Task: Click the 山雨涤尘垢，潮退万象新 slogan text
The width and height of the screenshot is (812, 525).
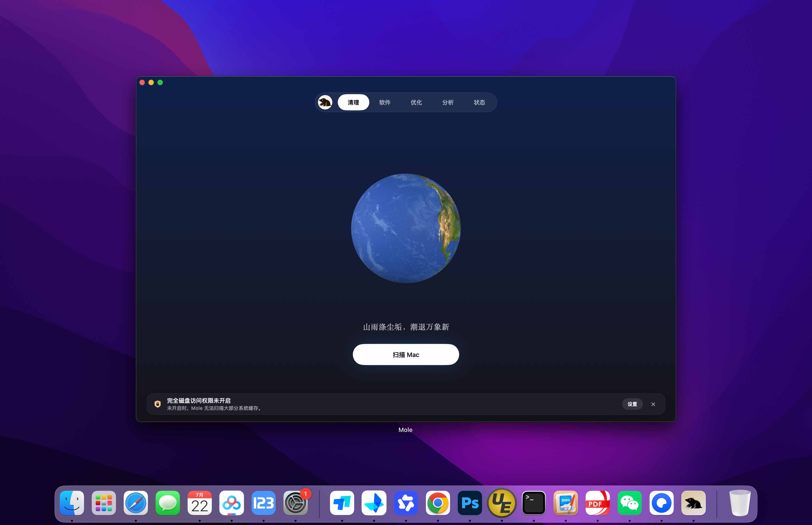Action: (406, 327)
